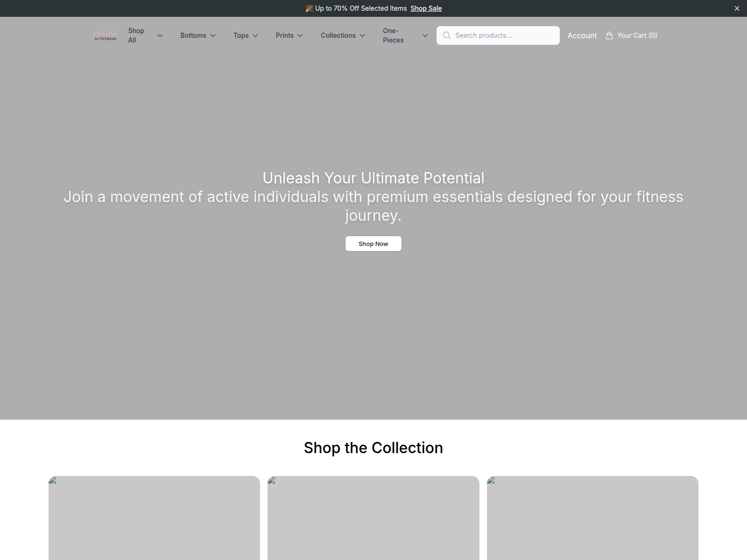Open the middle collection card thumbnail
The image size is (747, 560).
[x=373, y=518]
